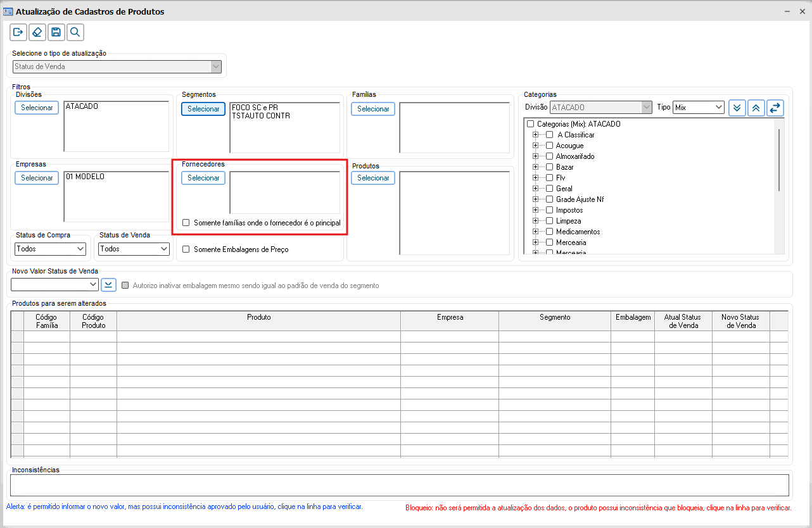812x528 pixels.
Task: Tick the Bazar category checkbox
Action: (550, 167)
